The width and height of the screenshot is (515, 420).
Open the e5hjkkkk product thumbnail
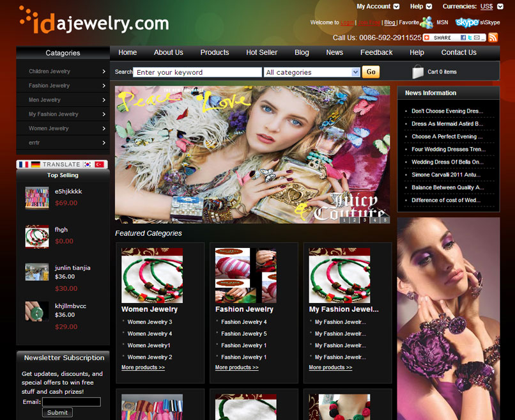click(x=37, y=198)
